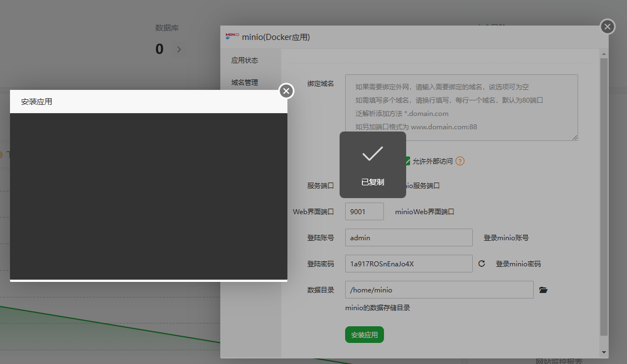Click the dialog's vertical scrollbar track
The height and width of the screenshot is (364, 627).
604,222
